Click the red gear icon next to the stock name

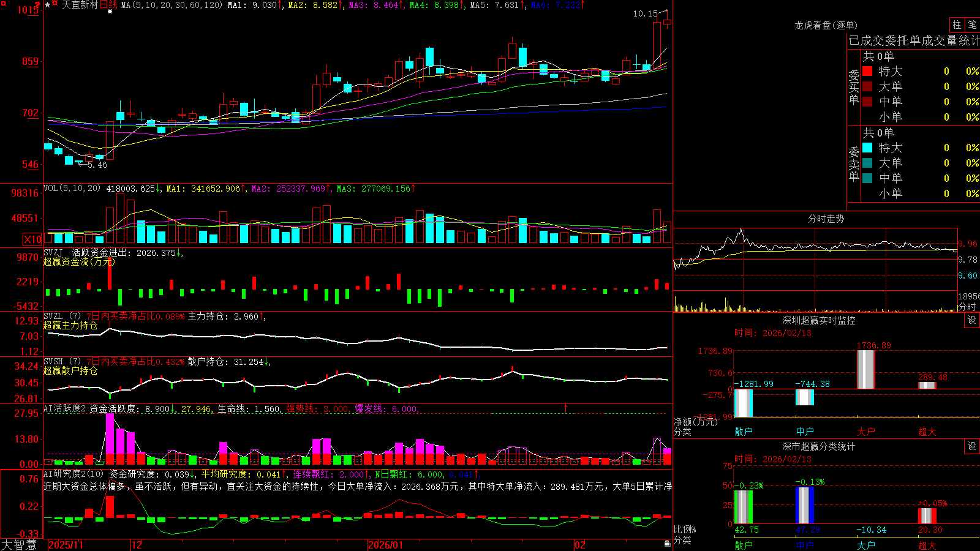56,4
